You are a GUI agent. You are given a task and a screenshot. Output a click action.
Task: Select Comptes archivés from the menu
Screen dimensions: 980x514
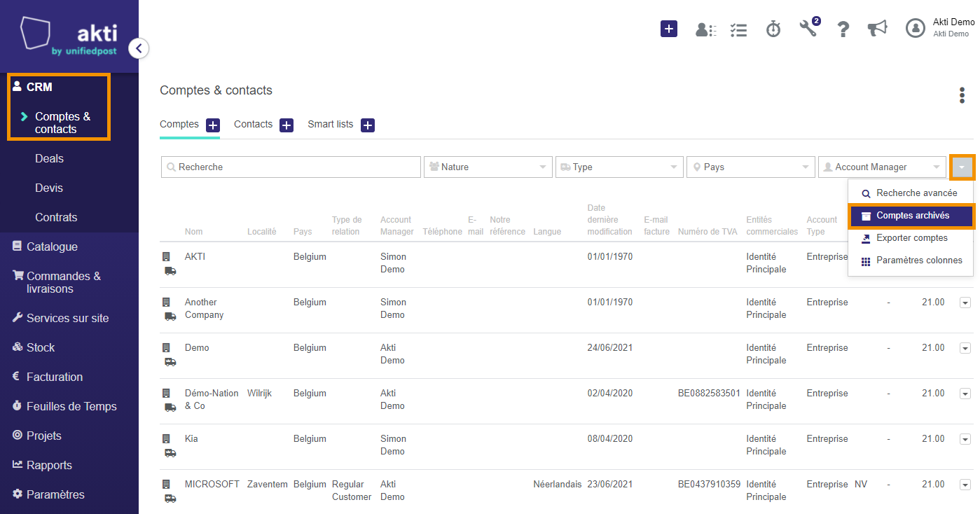pyautogui.click(x=911, y=216)
